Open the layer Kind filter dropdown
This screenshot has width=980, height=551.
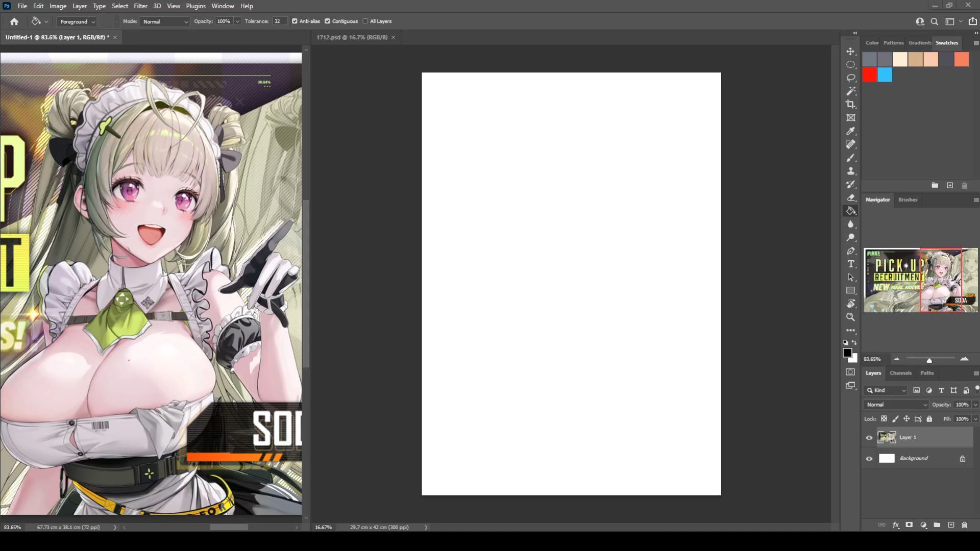(x=886, y=390)
